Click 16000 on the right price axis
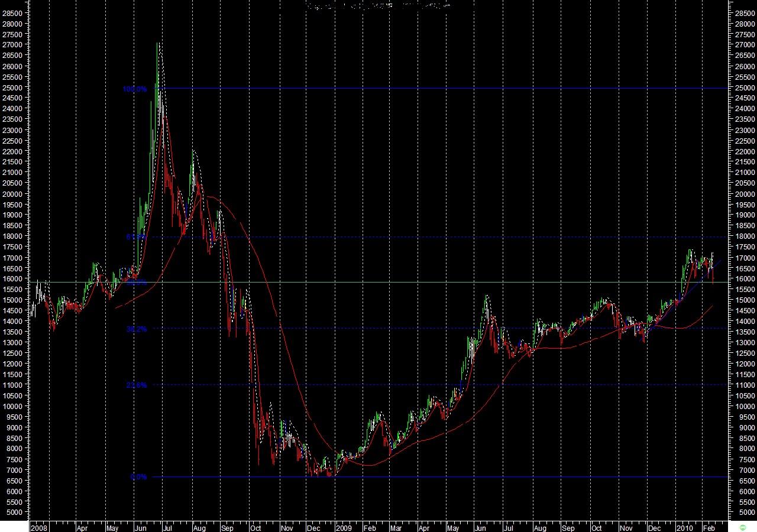Image resolution: width=757 pixels, height=532 pixels. pyautogui.click(x=745, y=279)
